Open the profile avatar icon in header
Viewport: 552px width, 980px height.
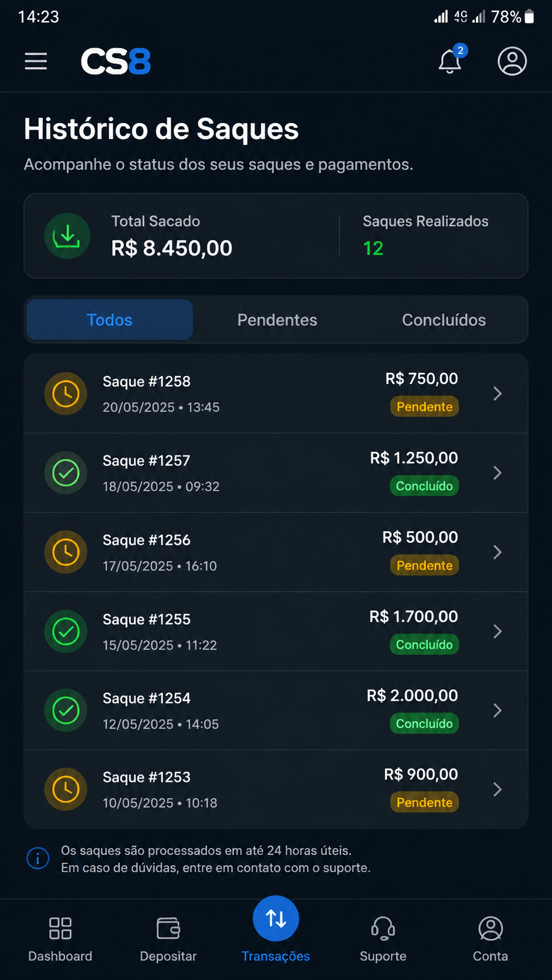pos(512,61)
